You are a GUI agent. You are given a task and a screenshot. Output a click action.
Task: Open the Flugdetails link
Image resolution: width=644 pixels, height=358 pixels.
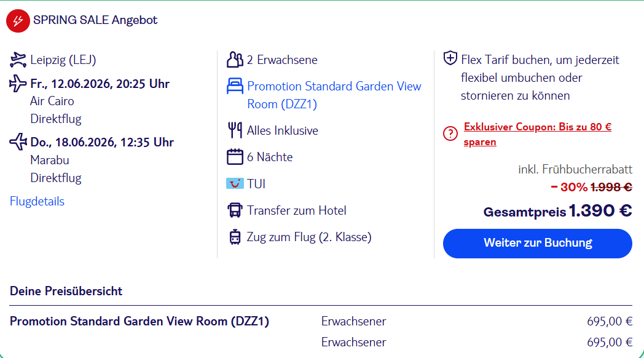click(x=37, y=201)
